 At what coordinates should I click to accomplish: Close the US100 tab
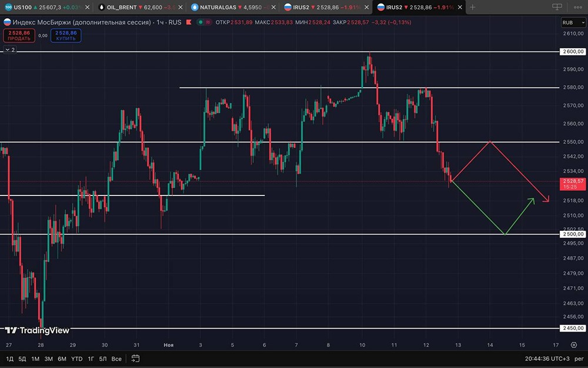(x=87, y=7)
